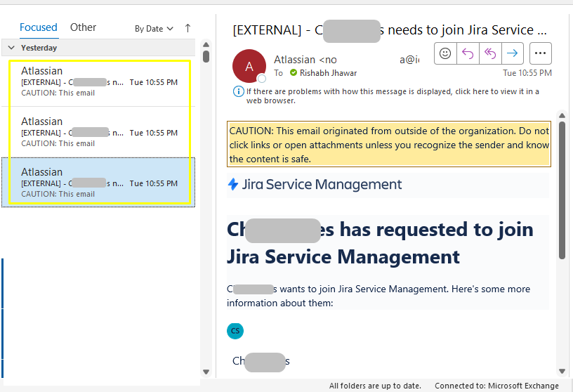Image resolution: width=573 pixels, height=392 pixels.
Task: Click 'Connected to: Microsoft Exchange' status
Action: pos(496,386)
